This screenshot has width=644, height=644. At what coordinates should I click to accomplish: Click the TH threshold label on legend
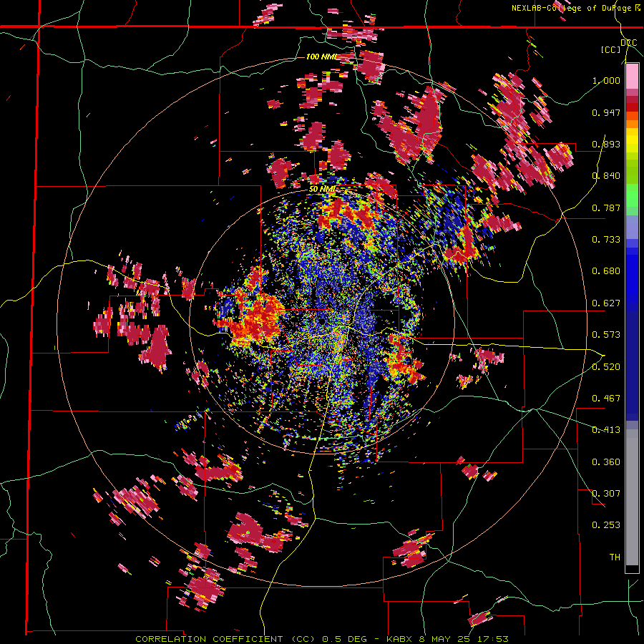point(615,557)
